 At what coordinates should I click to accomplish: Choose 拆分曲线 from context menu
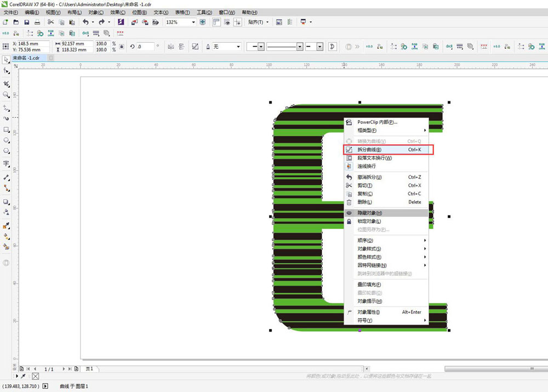point(370,150)
